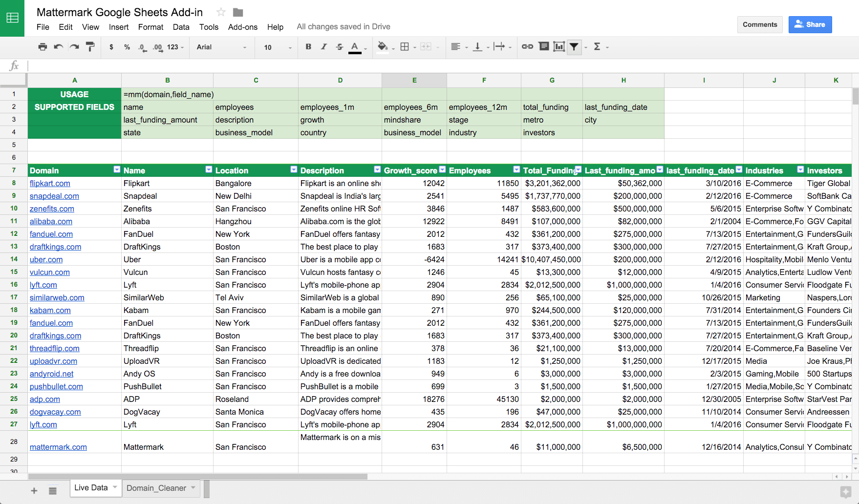Insert a link
859x504 pixels.
pyautogui.click(x=527, y=47)
